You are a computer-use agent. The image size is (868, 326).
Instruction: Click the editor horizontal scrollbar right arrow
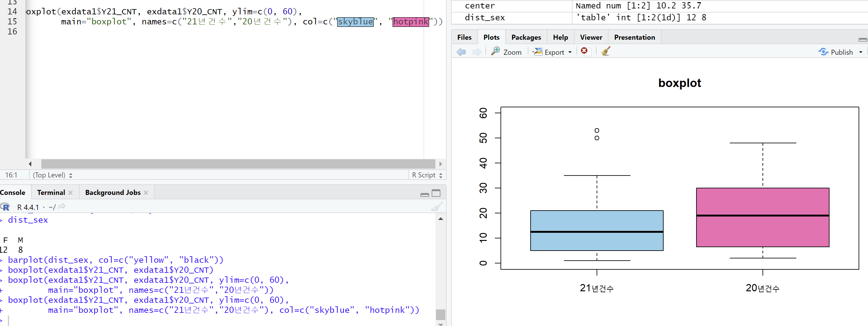[x=440, y=164]
